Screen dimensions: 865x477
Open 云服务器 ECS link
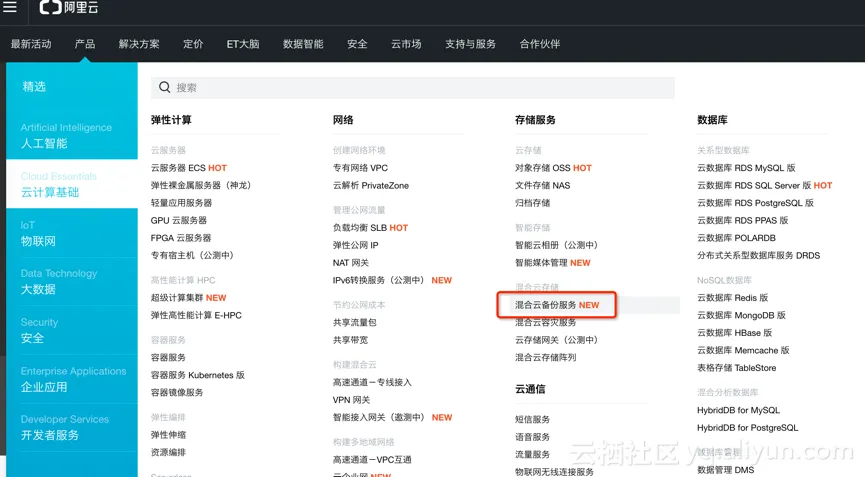[x=178, y=168]
